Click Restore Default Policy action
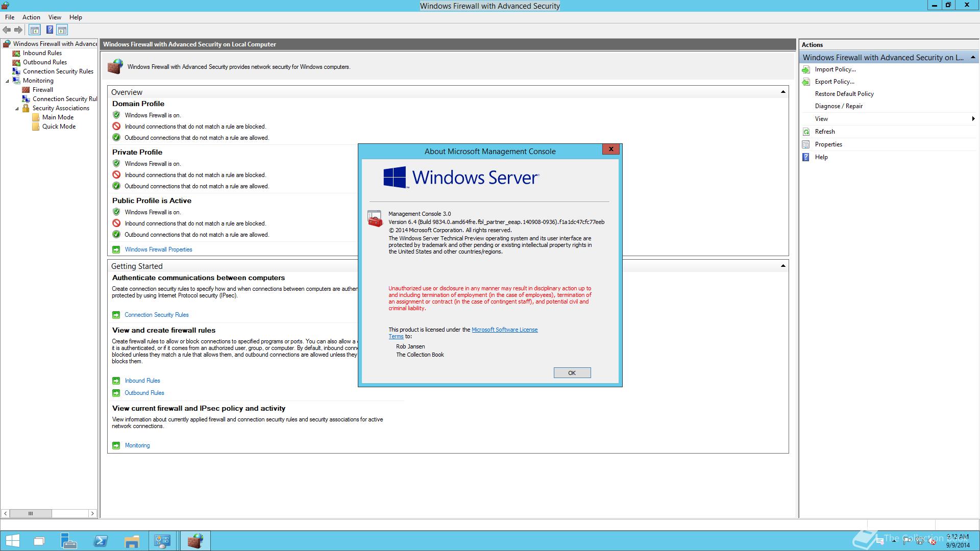Screen dimensions: 980x551 844,94
